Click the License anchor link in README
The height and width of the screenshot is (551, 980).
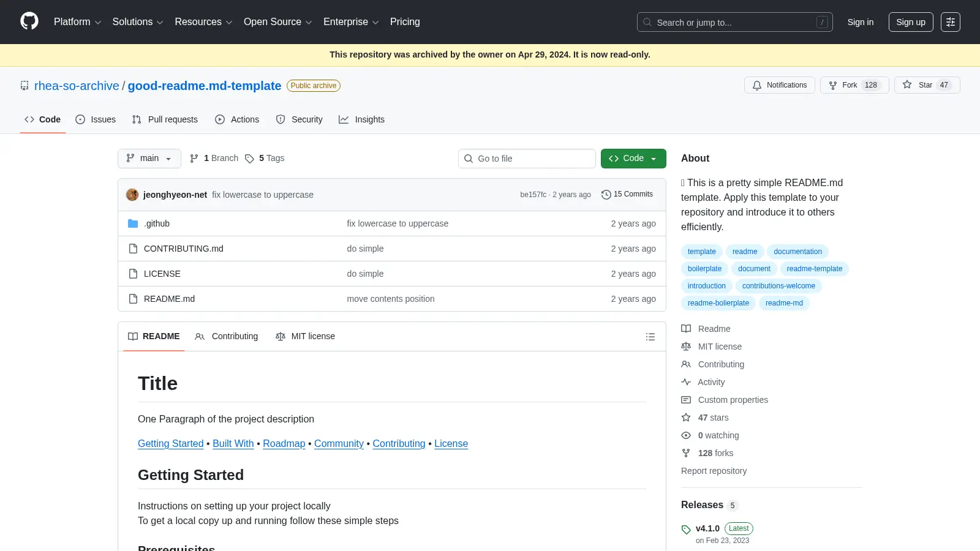tap(451, 443)
